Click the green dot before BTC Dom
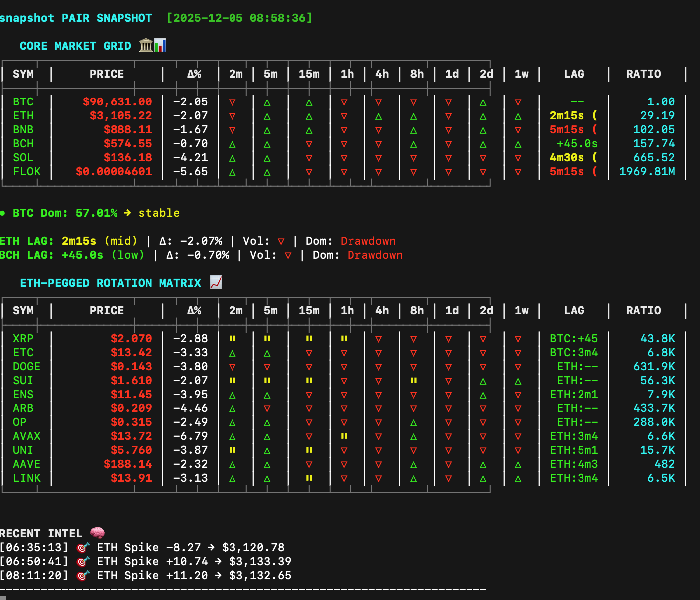 click(x=3, y=213)
